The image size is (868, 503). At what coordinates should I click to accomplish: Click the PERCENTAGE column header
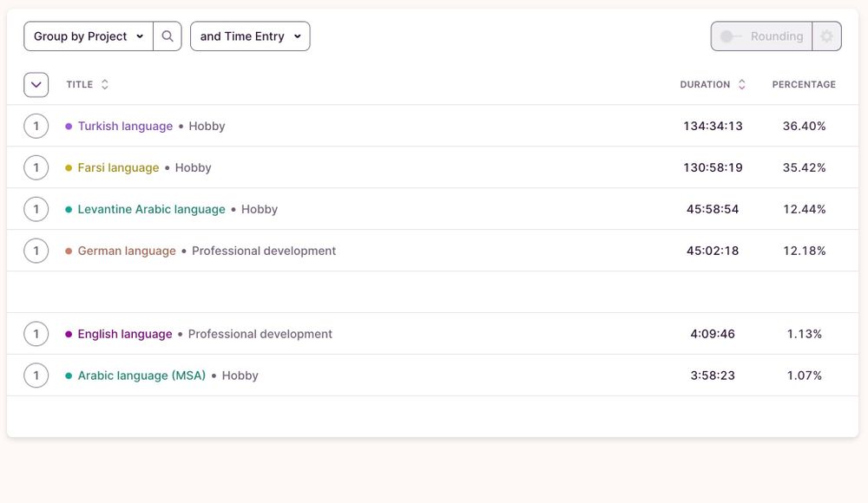coord(804,84)
